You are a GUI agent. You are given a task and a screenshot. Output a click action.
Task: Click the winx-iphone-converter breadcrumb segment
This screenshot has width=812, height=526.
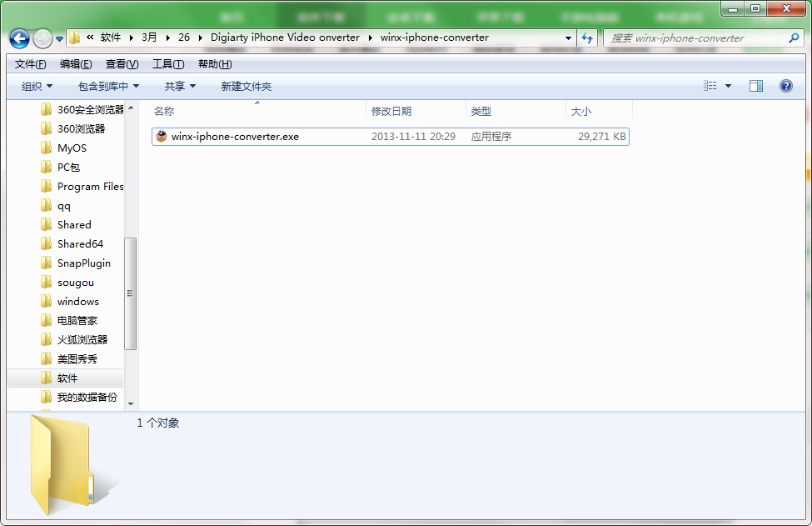tap(435, 38)
